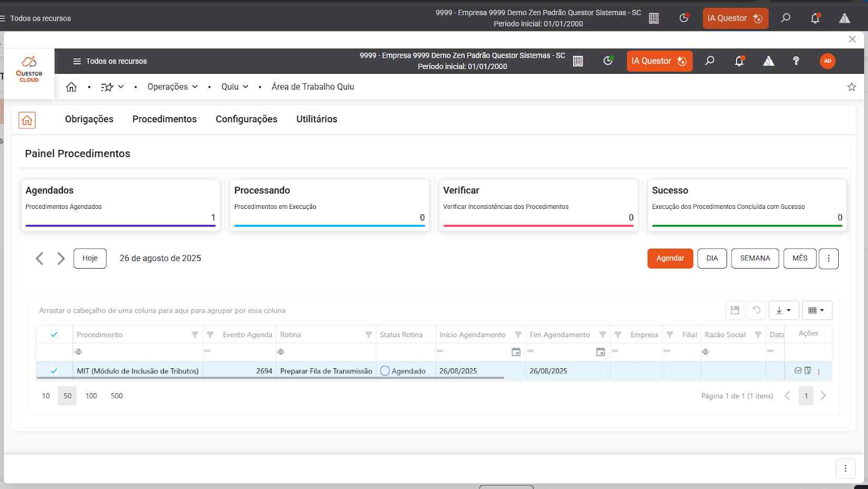
Task: Click the AD user avatar
Action: tap(827, 61)
